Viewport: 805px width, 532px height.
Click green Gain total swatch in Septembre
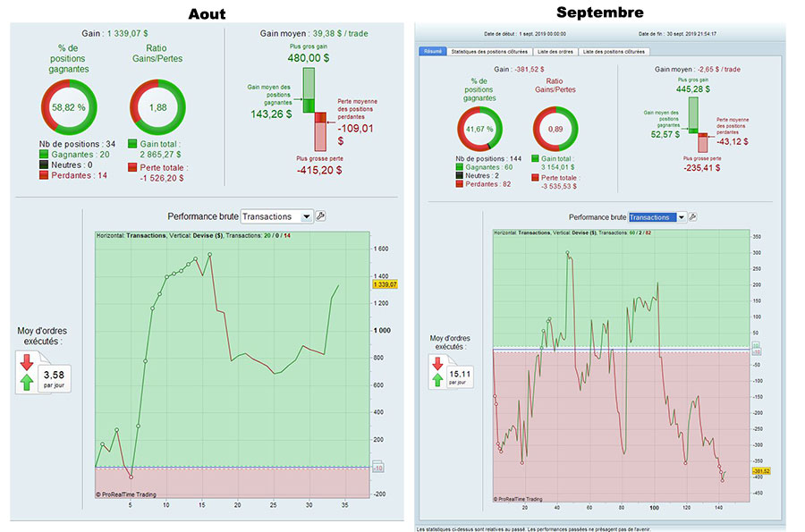pyautogui.click(x=535, y=158)
